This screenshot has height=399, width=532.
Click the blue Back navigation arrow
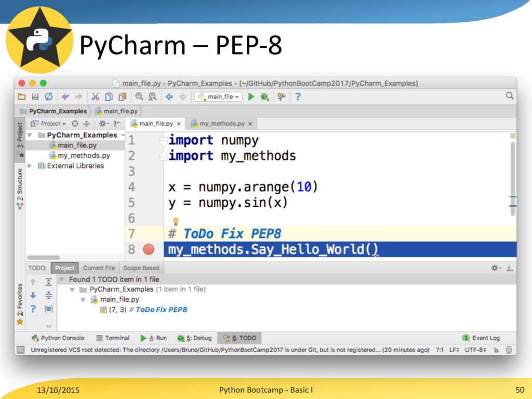(x=169, y=97)
